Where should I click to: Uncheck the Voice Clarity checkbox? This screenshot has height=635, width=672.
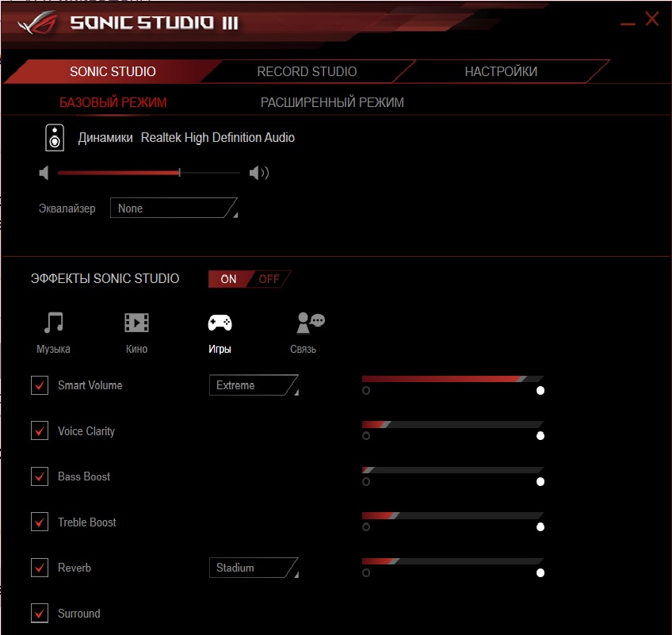point(40,431)
